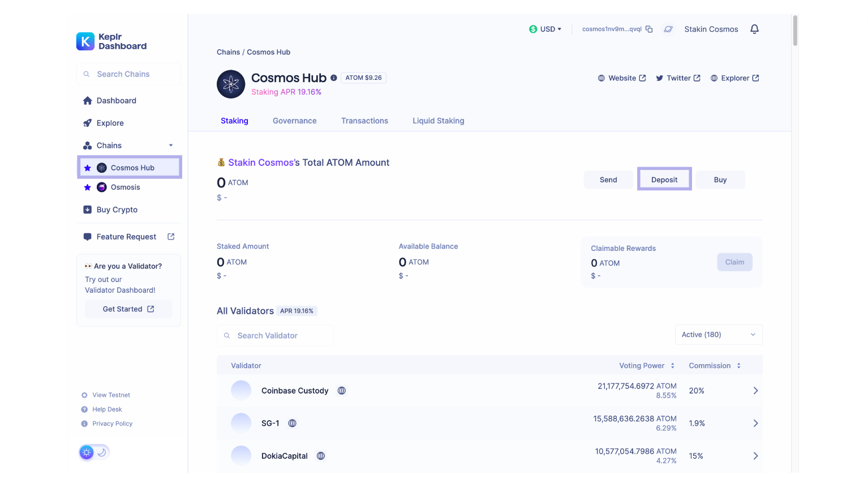868x487 pixels.
Task: Open the Cosmos Hub Website link
Action: pos(622,78)
